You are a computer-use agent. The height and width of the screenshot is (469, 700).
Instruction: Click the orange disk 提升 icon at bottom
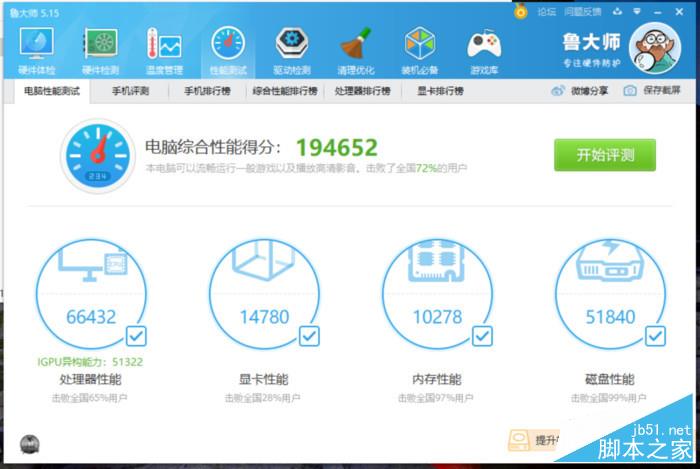coord(519,440)
